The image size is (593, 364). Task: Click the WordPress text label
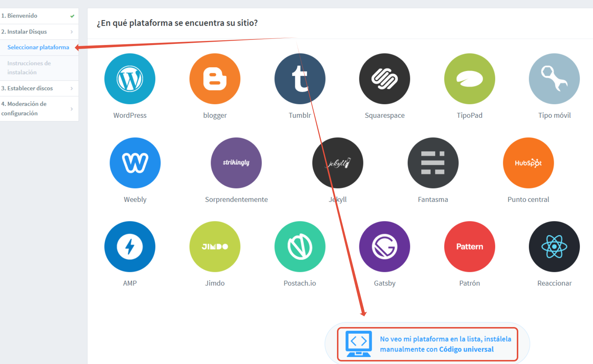[130, 115]
